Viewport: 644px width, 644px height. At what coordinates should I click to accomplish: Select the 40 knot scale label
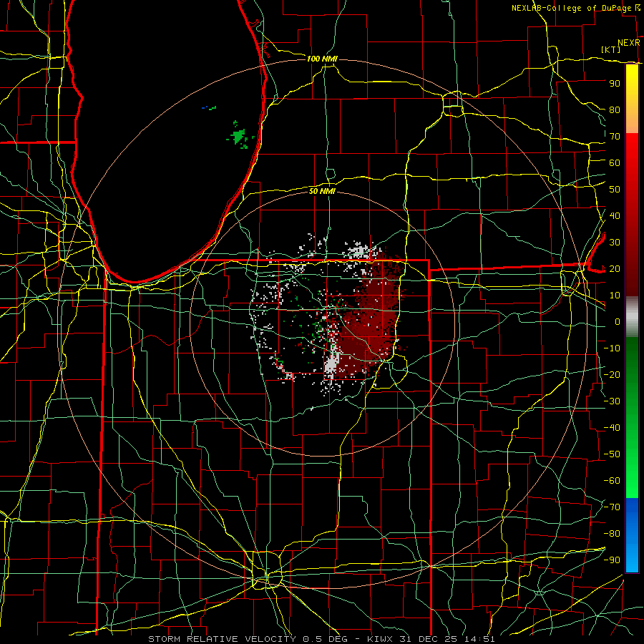coord(615,215)
